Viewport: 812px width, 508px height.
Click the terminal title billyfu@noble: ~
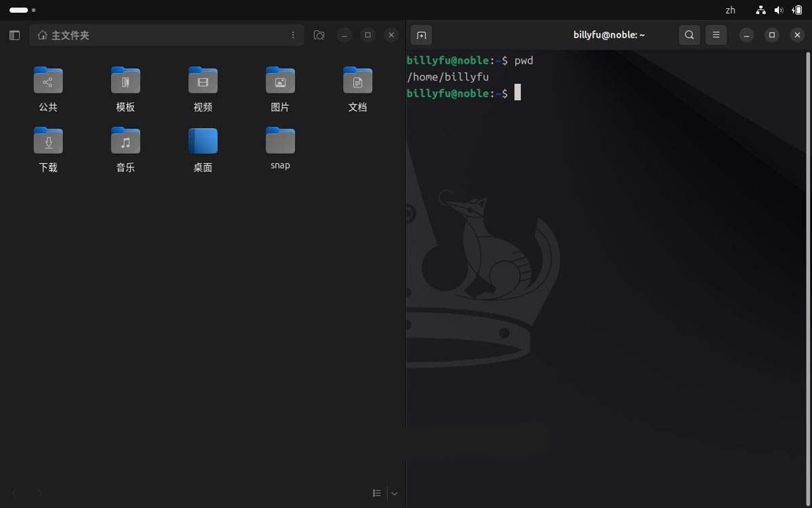point(609,35)
